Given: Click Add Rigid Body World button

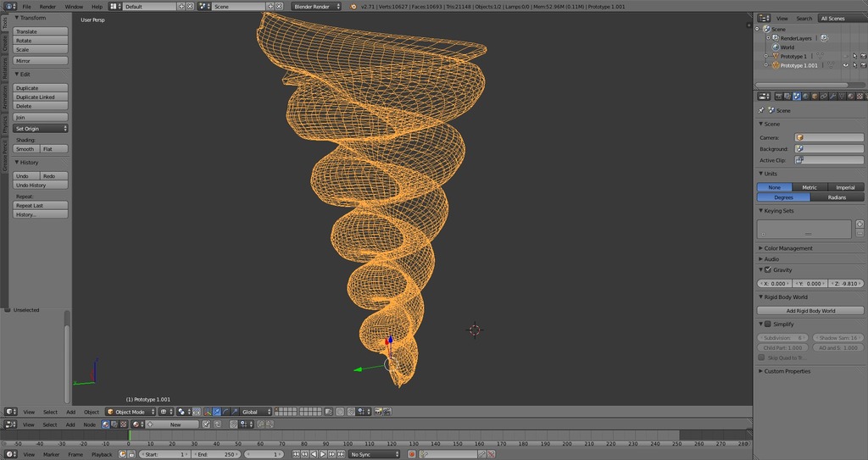Looking at the screenshot, I should click(810, 311).
